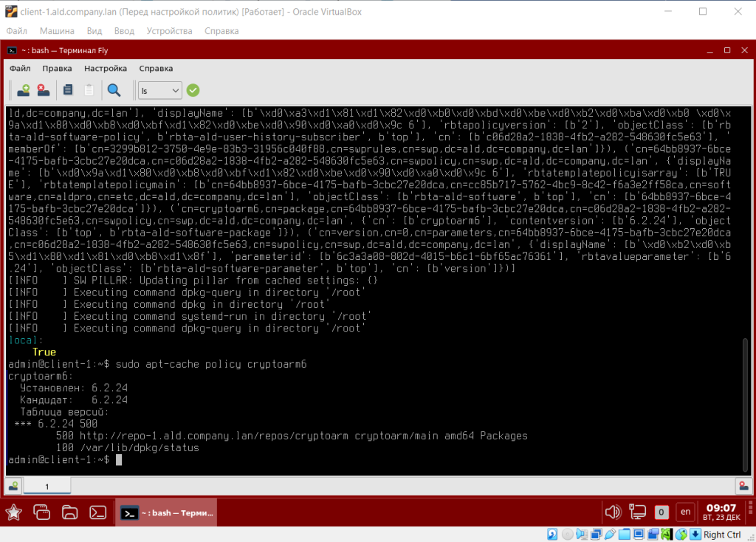Open a new terminal tab from toolbar
Screen dimensions: 756x542
[24, 90]
